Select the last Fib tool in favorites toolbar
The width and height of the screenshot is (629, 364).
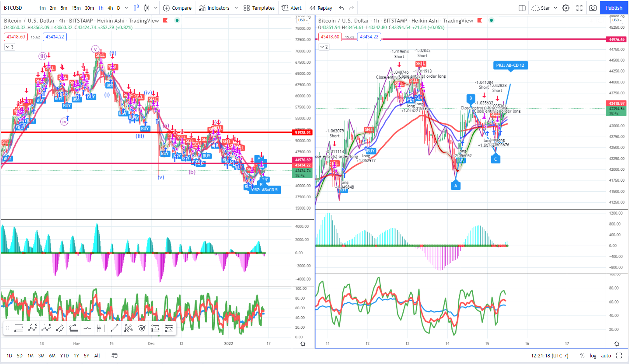169,328
